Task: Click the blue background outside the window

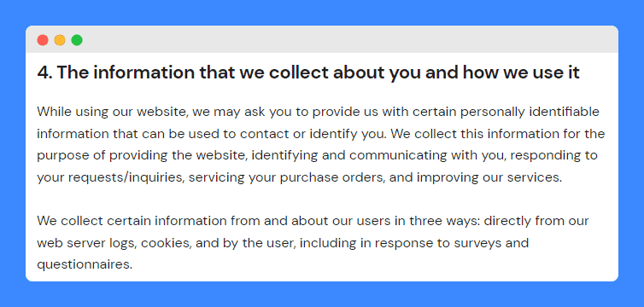Action: coord(322,11)
